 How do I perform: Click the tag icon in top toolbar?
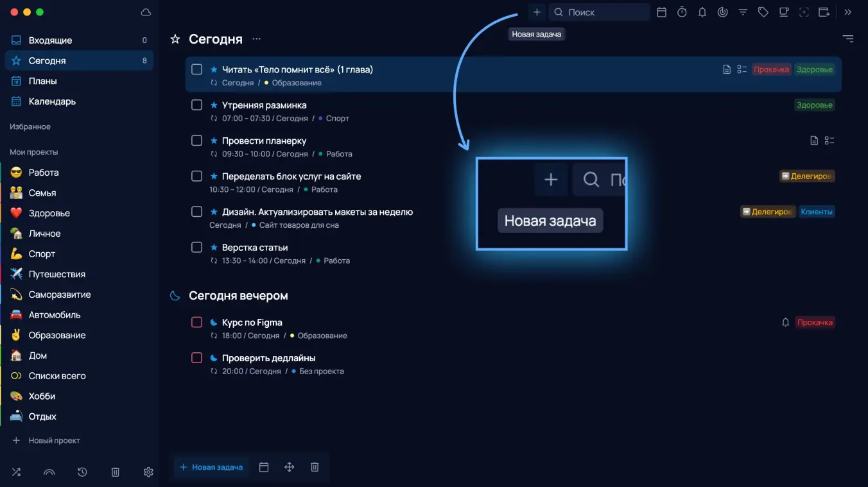(763, 12)
